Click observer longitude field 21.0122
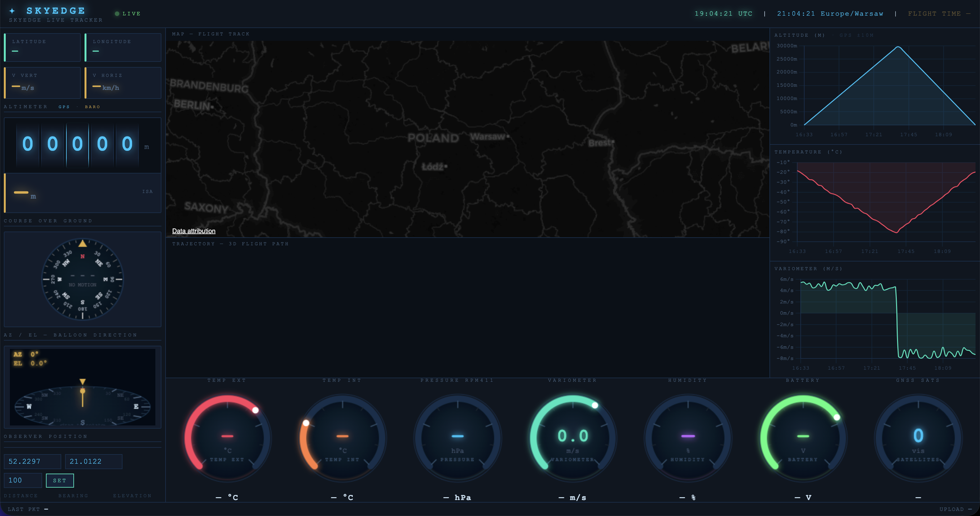Viewport: 980px width, 516px height. (x=93, y=461)
